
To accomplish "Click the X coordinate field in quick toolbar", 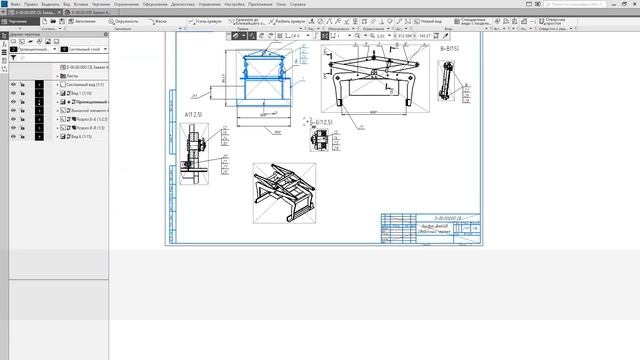I will click(x=403, y=36).
